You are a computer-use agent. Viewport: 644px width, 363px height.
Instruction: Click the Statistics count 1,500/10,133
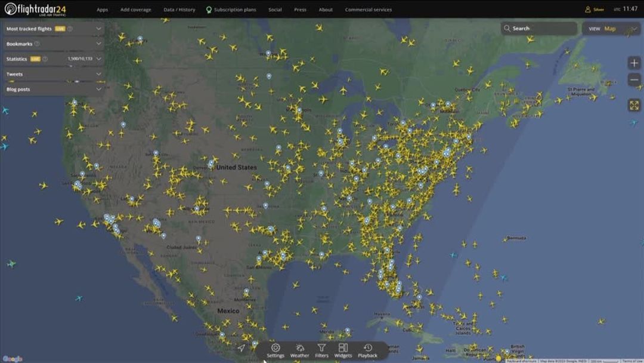tap(80, 59)
